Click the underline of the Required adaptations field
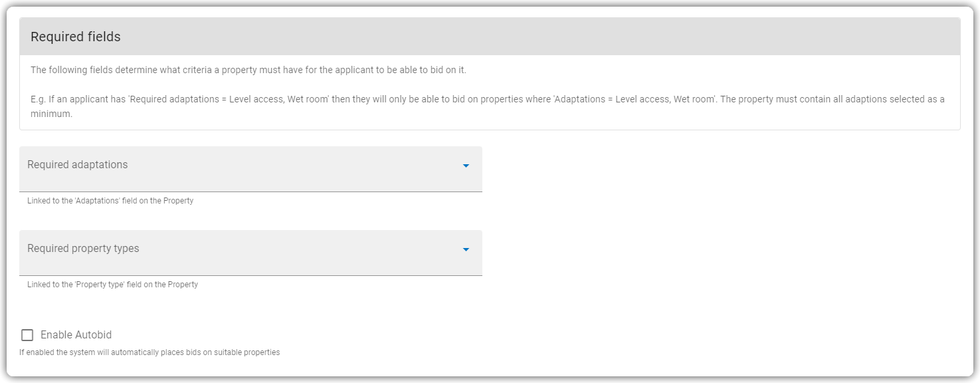Viewport: 980px width, 383px height. pyautogui.click(x=250, y=191)
